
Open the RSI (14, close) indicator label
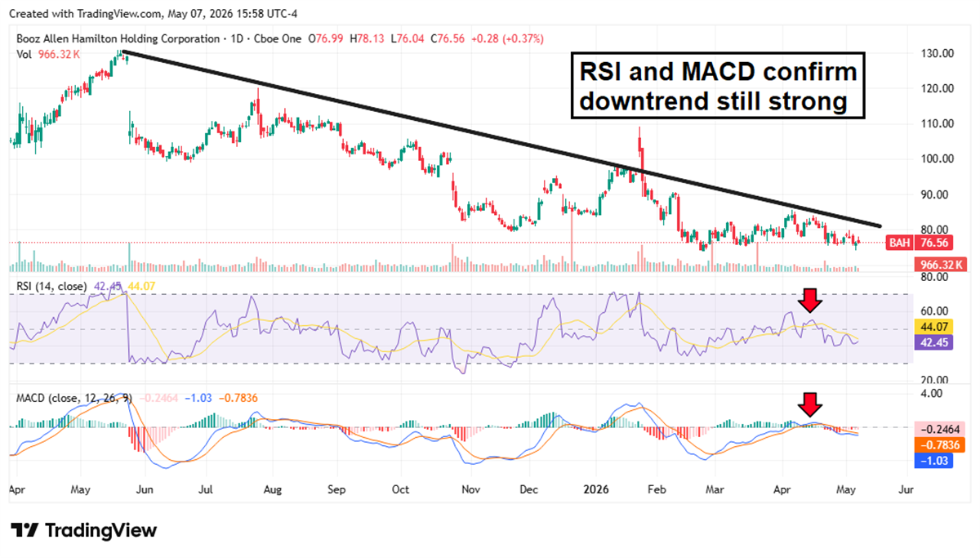click(x=52, y=285)
